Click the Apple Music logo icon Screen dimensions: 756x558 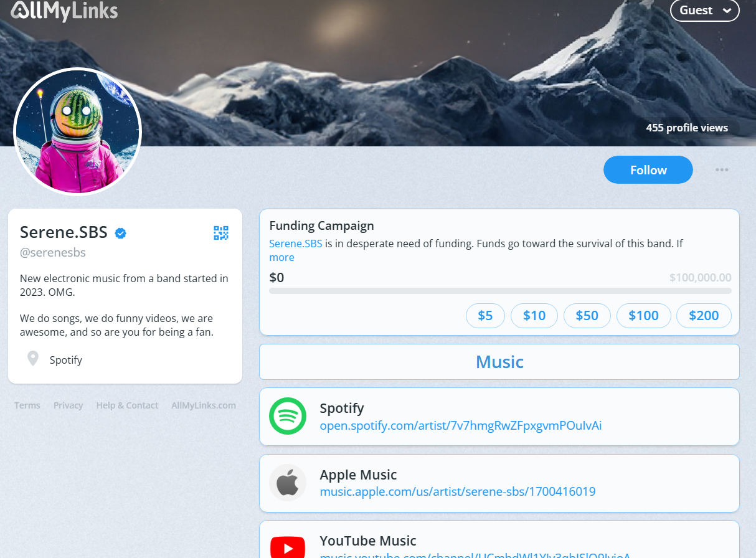(288, 483)
